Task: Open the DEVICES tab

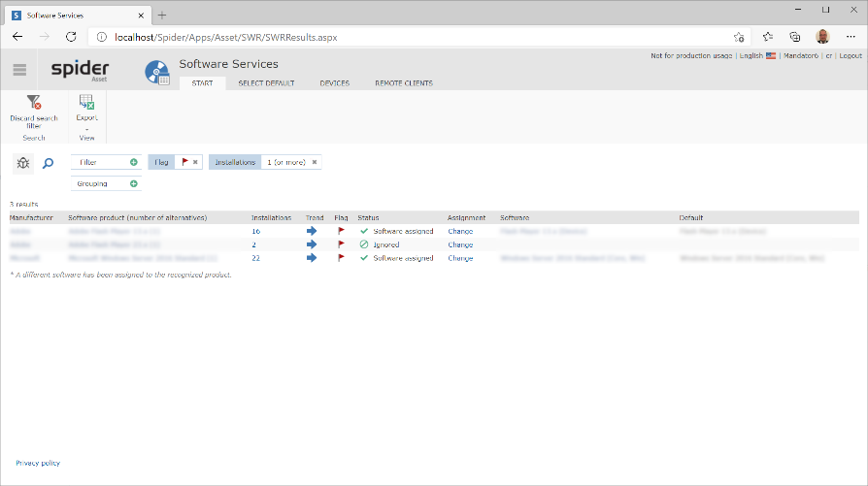Action: (334, 83)
